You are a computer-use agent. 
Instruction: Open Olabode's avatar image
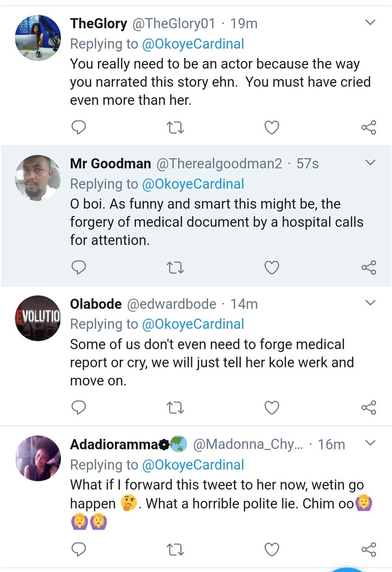(x=37, y=318)
